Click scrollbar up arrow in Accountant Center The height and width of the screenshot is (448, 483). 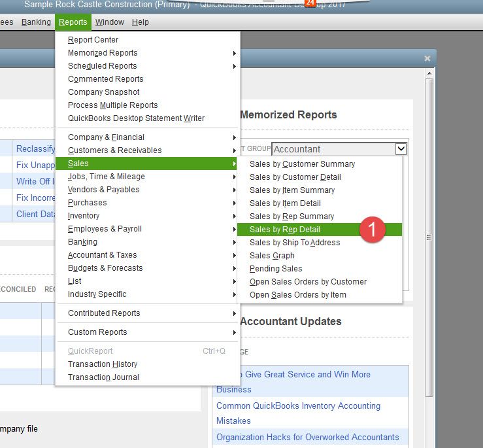(x=429, y=73)
